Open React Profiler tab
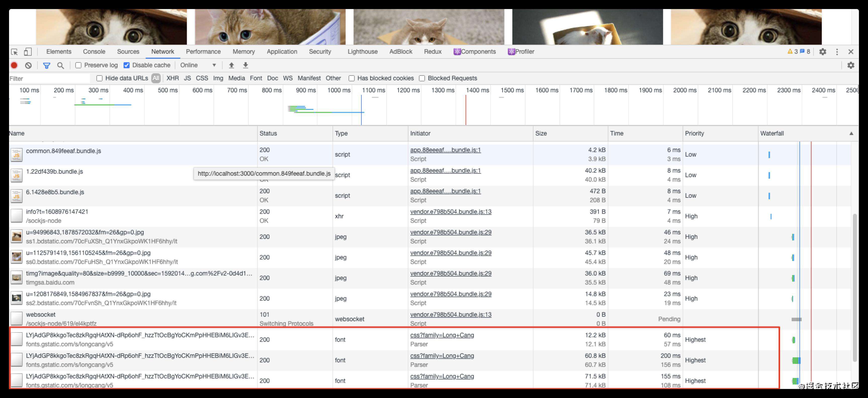This screenshot has width=868, height=398. (521, 51)
